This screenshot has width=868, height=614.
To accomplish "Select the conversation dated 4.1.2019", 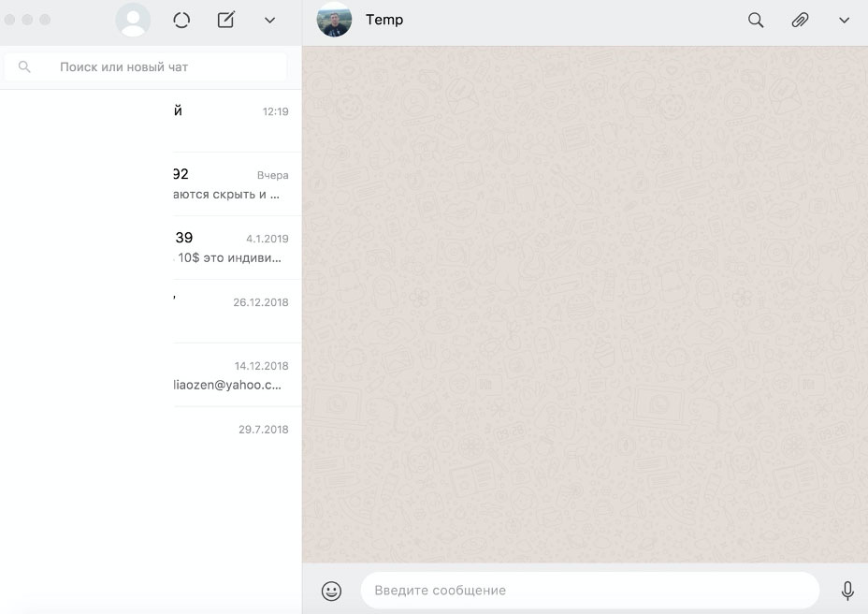I will [151, 248].
